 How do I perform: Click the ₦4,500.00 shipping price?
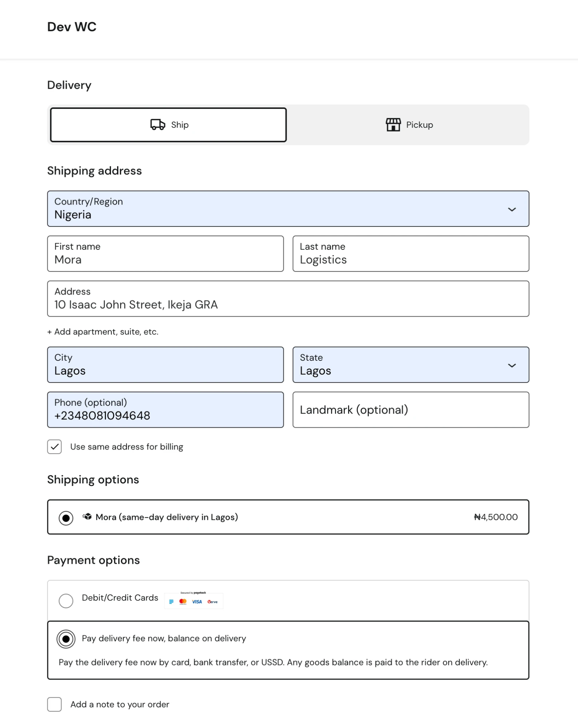(x=495, y=517)
